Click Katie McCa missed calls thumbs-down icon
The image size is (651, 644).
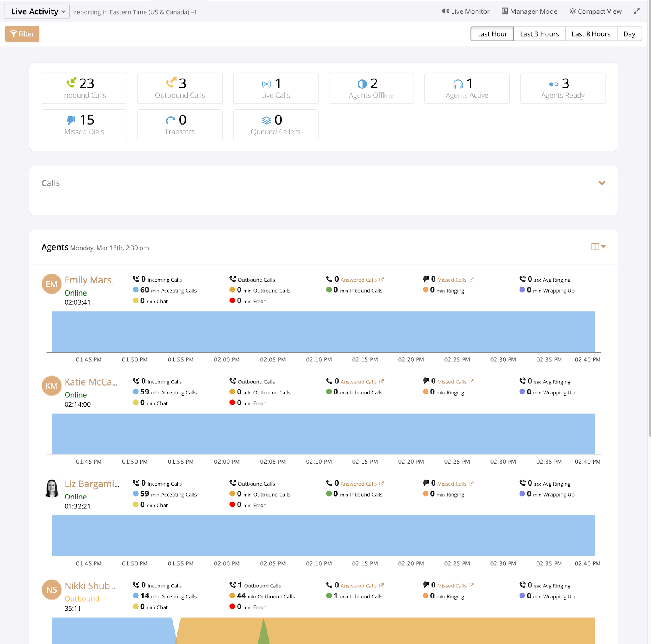click(x=426, y=381)
